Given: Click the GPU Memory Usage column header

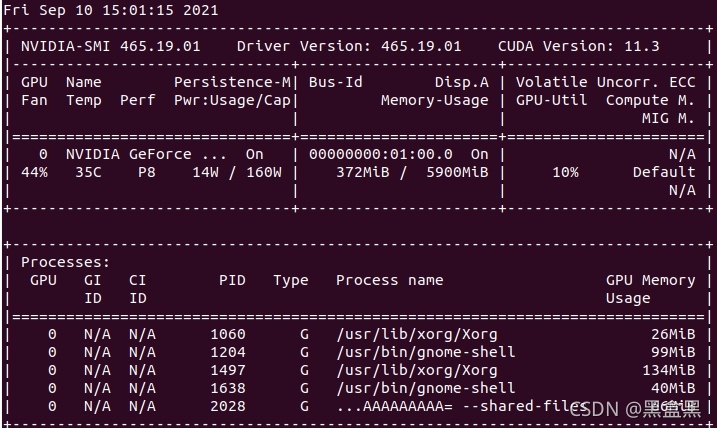Looking at the screenshot, I should point(651,289).
